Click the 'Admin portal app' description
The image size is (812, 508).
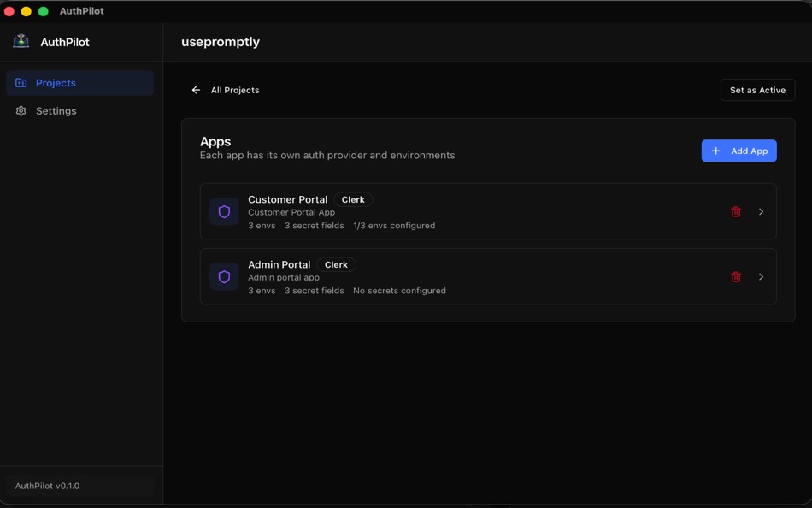[x=284, y=278]
